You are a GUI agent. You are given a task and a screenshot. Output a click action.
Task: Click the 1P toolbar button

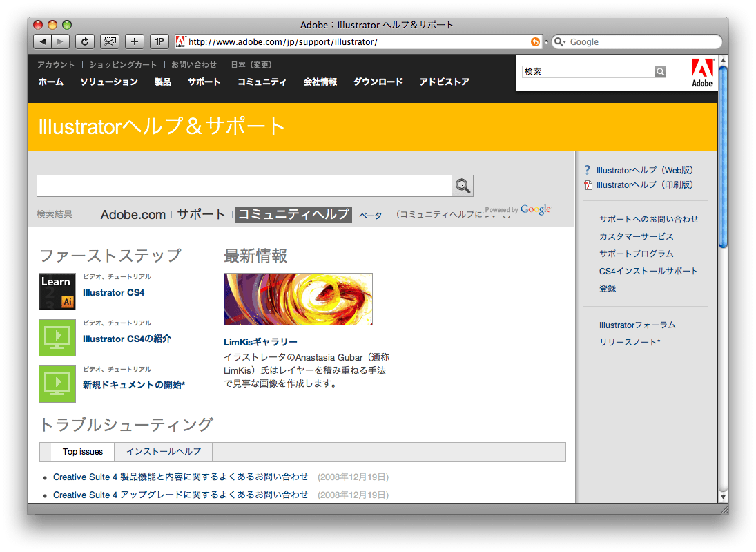(159, 42)
